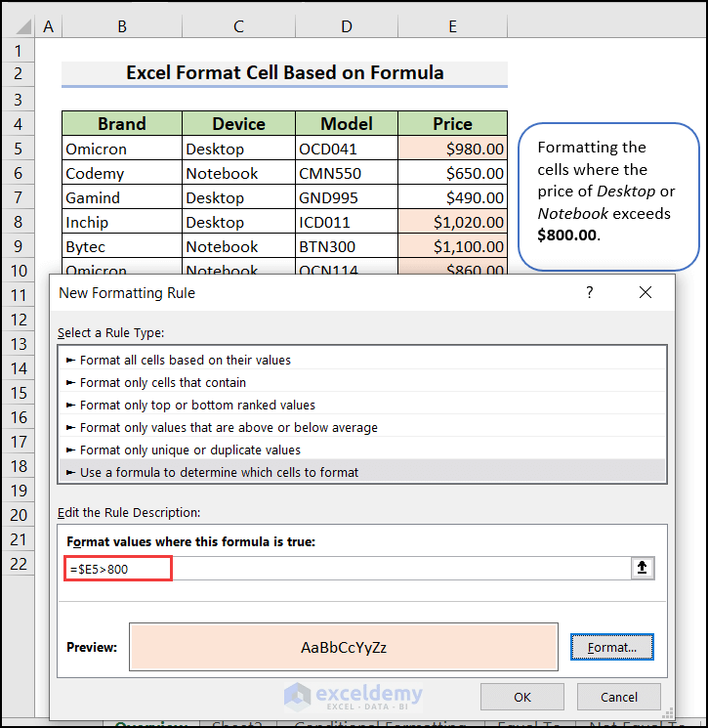Select 'Format all cells based on their values'
The height and width of the screenshot is (728, 708).
(x=362, y=360)
